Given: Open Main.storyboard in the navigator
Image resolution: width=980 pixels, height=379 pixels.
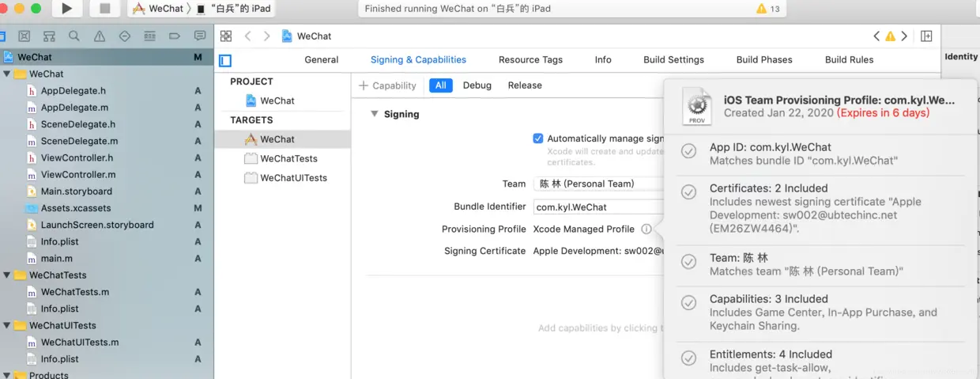Looking at the screenshot, I should point(77,191).
